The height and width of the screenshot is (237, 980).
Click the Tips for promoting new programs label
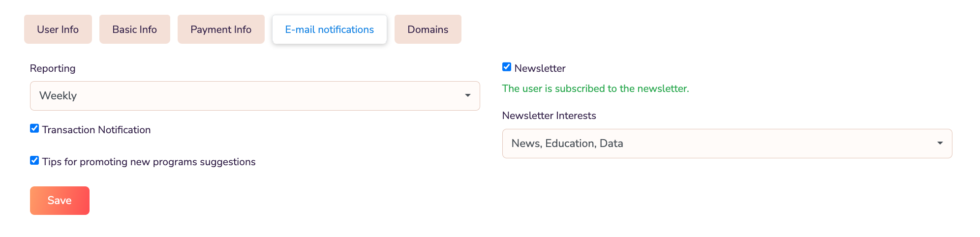[x=149, y=162]
